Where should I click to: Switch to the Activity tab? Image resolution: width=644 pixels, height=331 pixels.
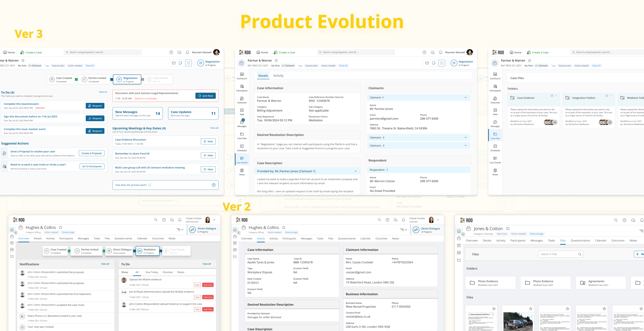click(x=278, y=76)
